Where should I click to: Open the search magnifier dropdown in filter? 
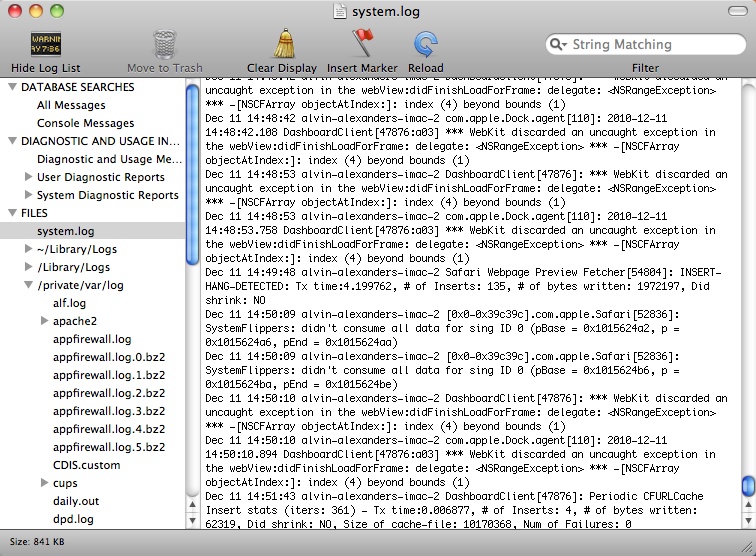pos(558,44)
